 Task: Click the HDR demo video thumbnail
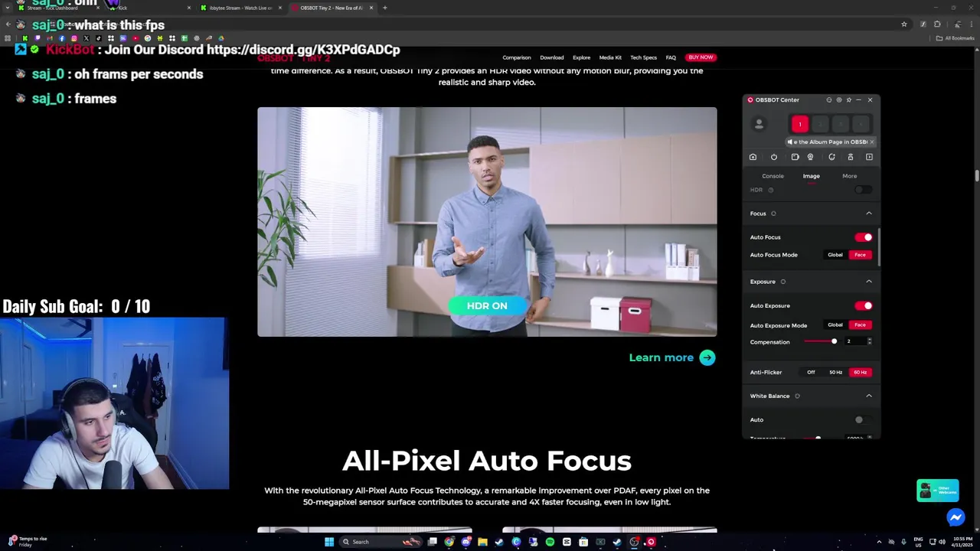(487, 222)
